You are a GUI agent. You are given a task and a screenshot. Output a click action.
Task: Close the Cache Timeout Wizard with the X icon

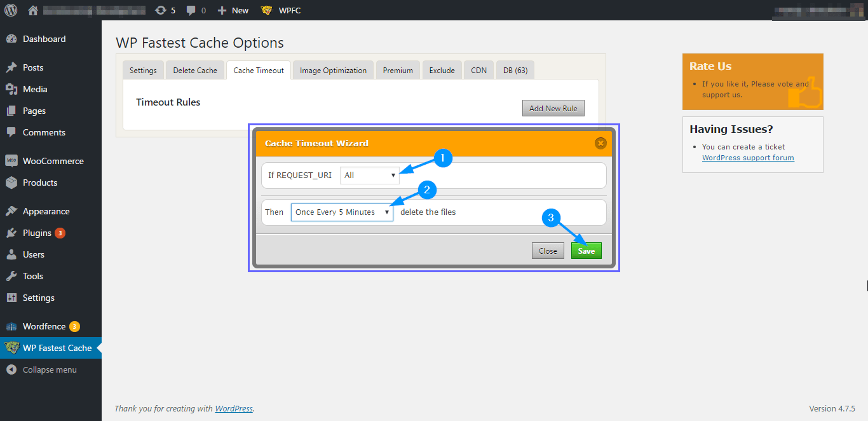[x=600, y=143]
